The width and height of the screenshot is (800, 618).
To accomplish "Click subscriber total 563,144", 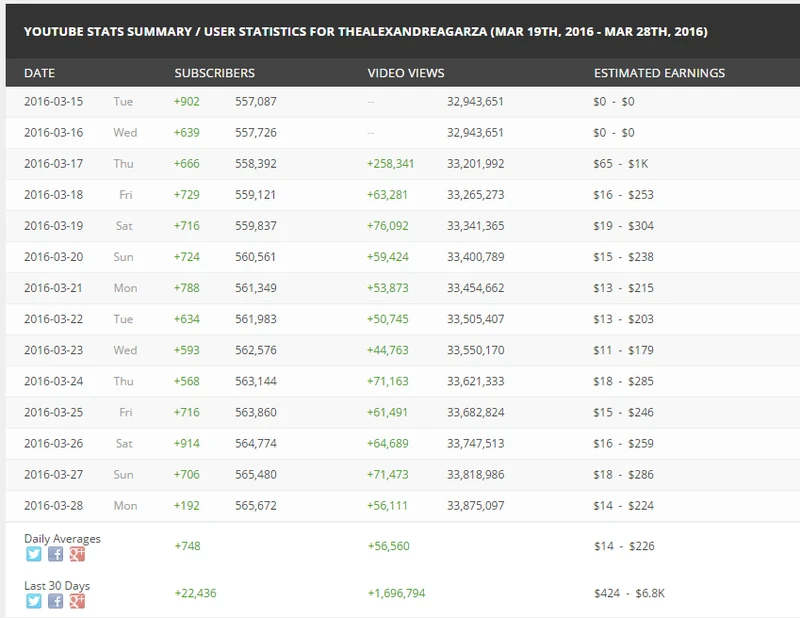I will 256,382.
